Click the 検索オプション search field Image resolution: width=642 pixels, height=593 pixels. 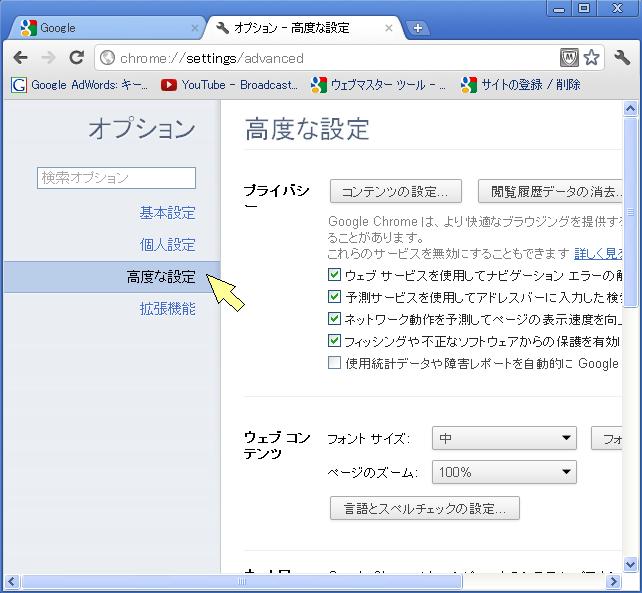click(x=116, y=178)
